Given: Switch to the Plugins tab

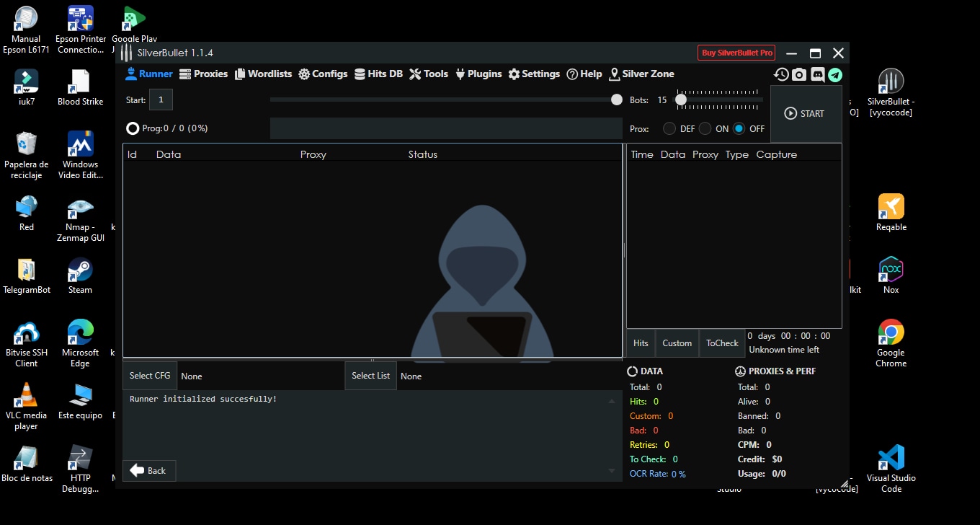Looking at the screenshot, I should 478,74.
